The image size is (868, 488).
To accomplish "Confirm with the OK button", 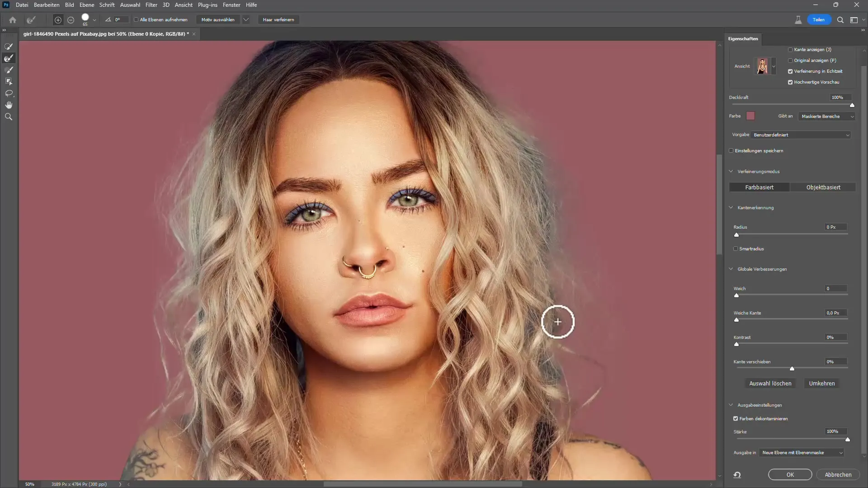I will click(790, 475).
